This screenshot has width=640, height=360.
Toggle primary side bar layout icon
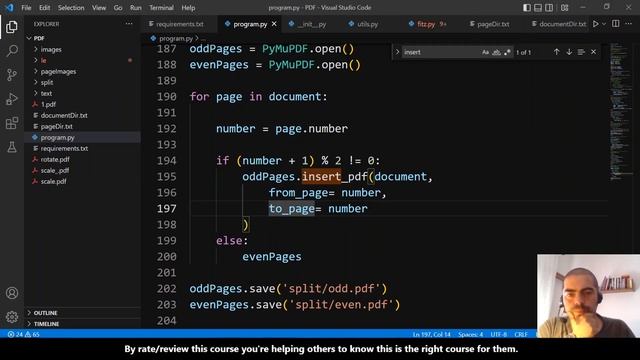tap(527, 8)
